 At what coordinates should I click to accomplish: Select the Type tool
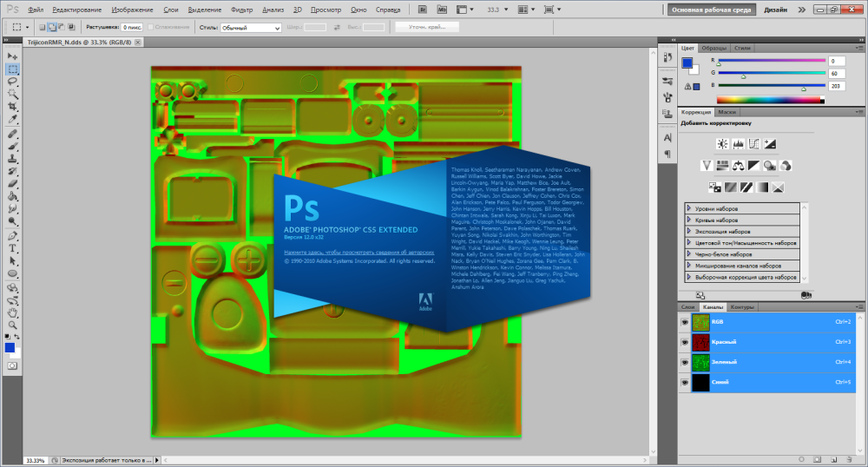[12, 248]
